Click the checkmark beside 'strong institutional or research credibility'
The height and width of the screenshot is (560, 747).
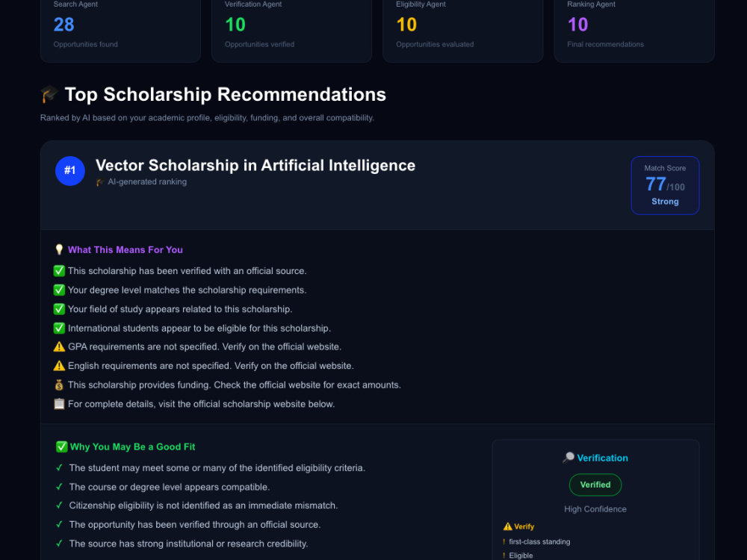pyautogui.click(x=59, y=544)
